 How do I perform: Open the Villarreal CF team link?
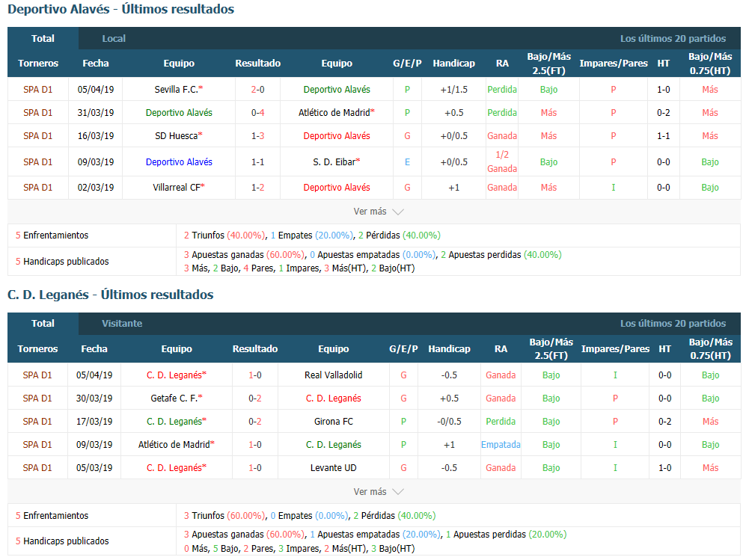[x=179, y=187]
